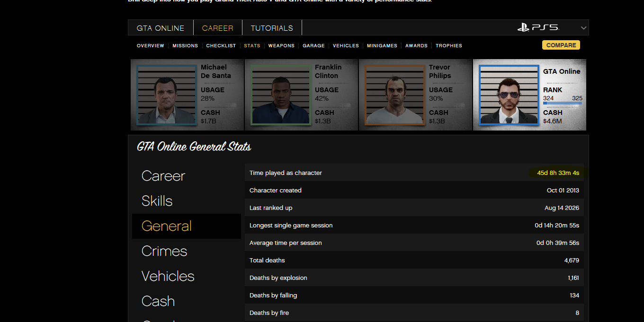644x322 pixels.
Task: Open the MINIGAMES section
Action: [382, 46]
